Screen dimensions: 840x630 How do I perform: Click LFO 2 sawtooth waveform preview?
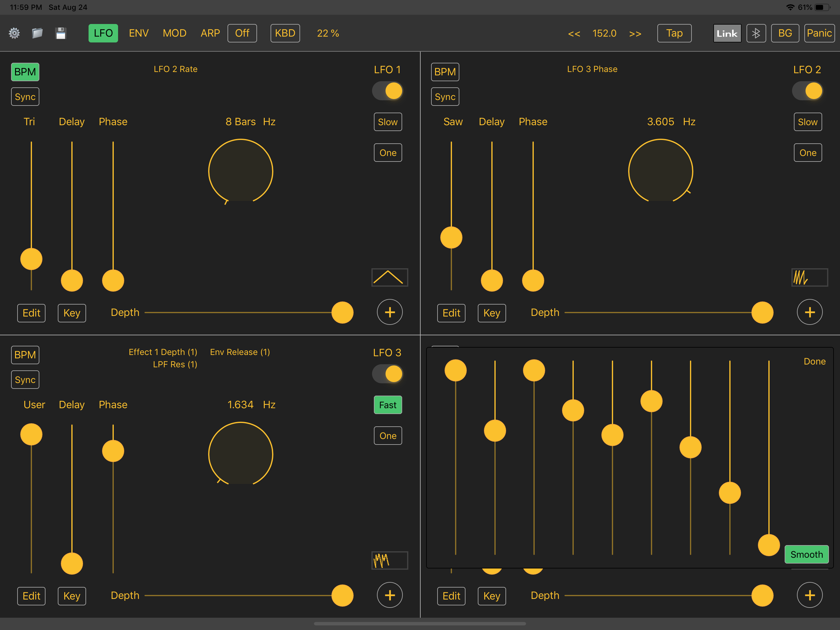809,277
